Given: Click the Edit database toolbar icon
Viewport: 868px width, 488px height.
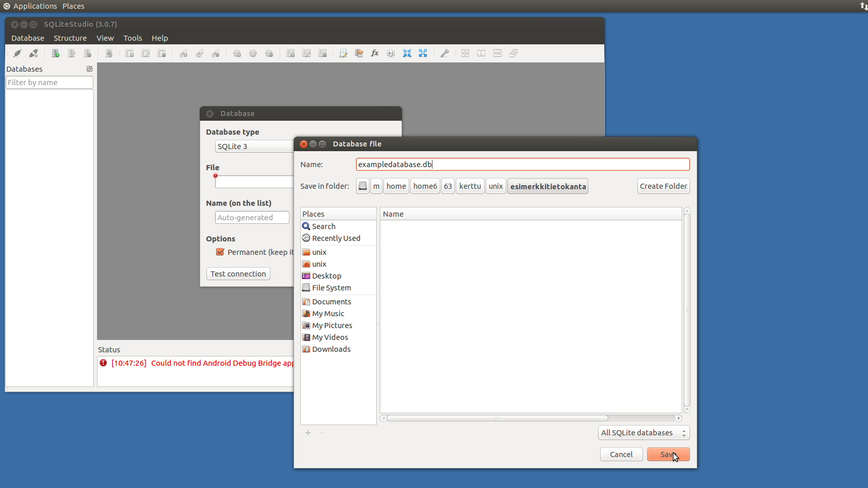Looking at the screenshot, I should [72, 53].
